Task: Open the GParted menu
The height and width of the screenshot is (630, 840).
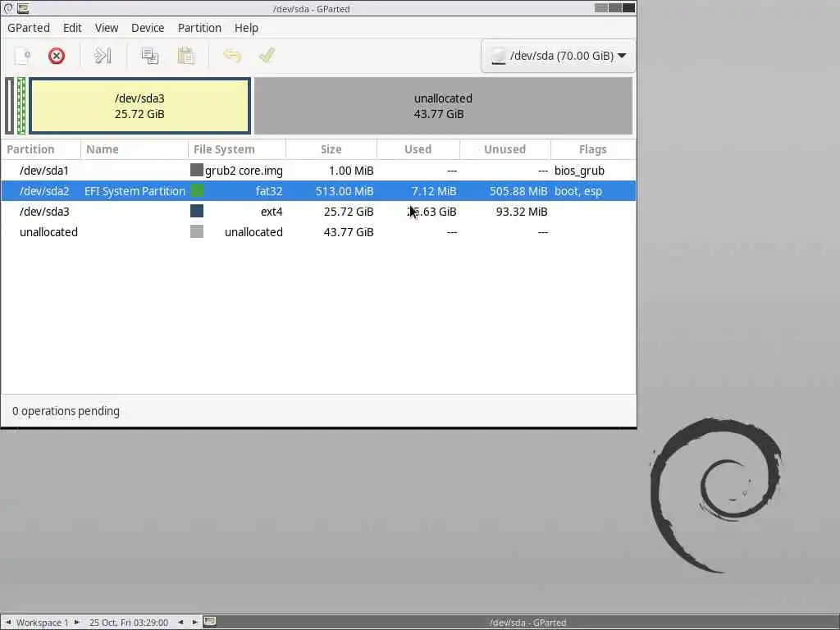Action: [29, 28]
